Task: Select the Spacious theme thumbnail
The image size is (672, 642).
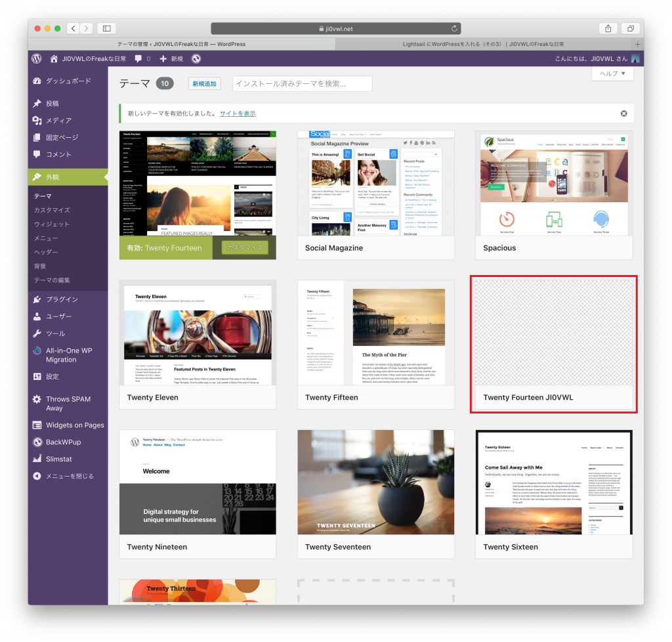Action: [554, 183]
